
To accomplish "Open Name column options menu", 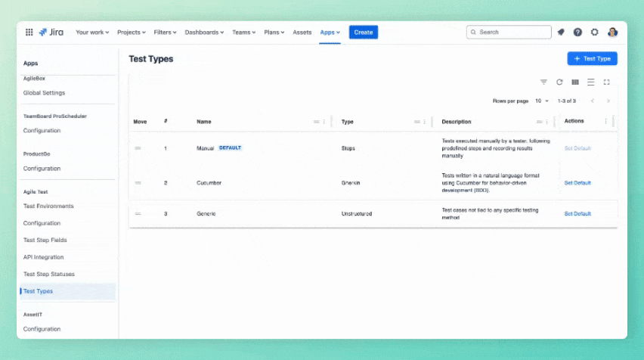I will point(324,122).
